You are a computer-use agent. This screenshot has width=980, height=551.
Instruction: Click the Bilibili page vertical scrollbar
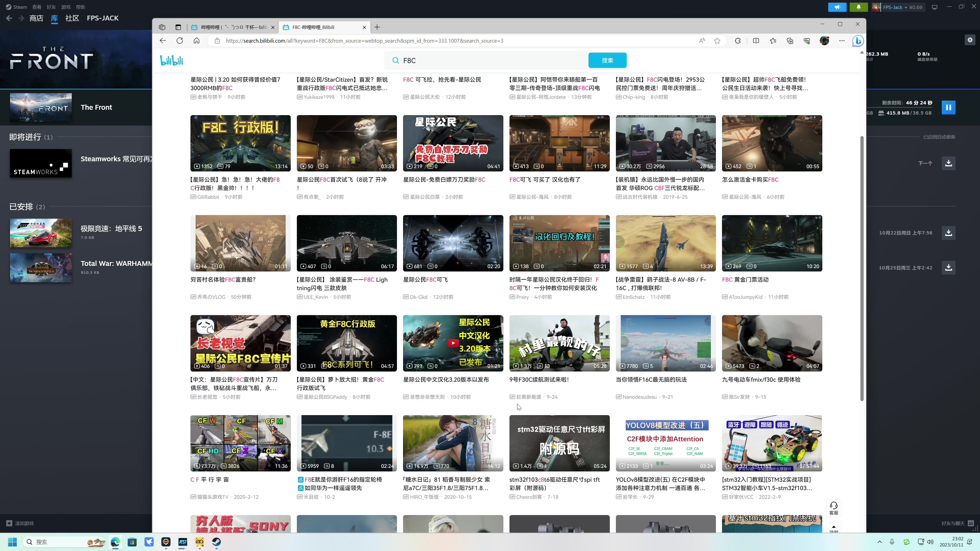click(x=862, y=268)
